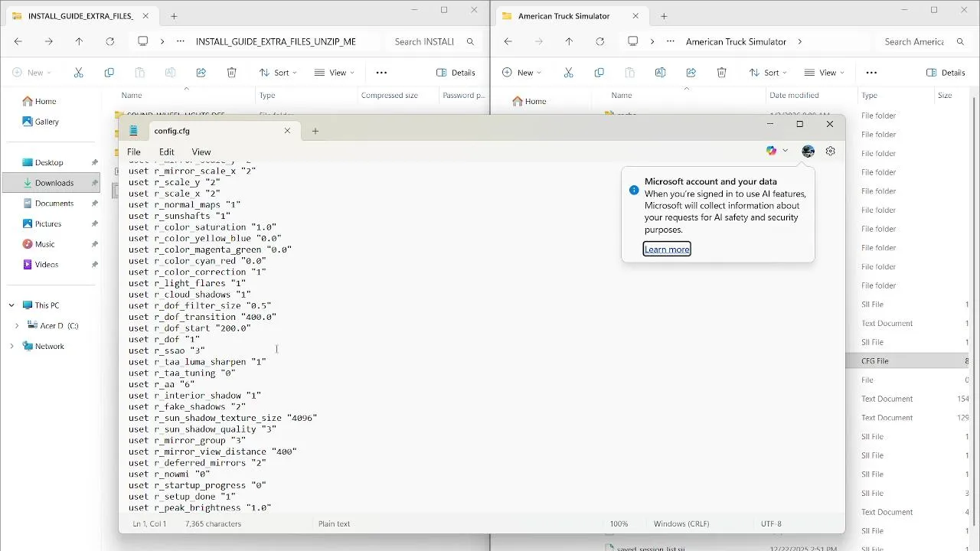Click Copy icon in left Explorer window

pyautogui.click(x=109, y=73)
